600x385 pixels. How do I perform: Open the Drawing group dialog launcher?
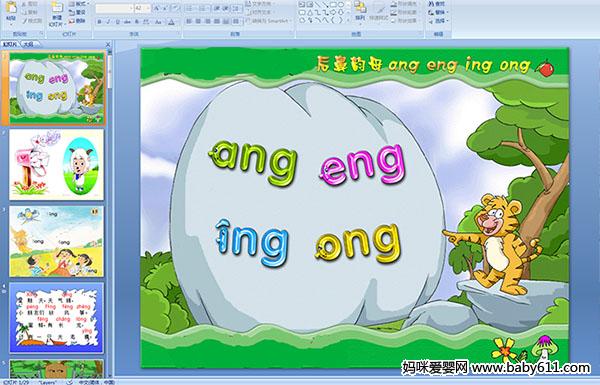coord(421,34)
